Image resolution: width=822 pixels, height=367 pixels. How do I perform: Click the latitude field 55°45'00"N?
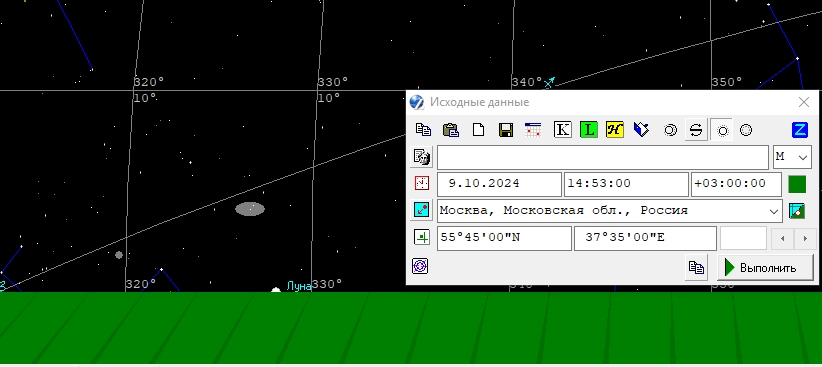(x=504, y=238)
